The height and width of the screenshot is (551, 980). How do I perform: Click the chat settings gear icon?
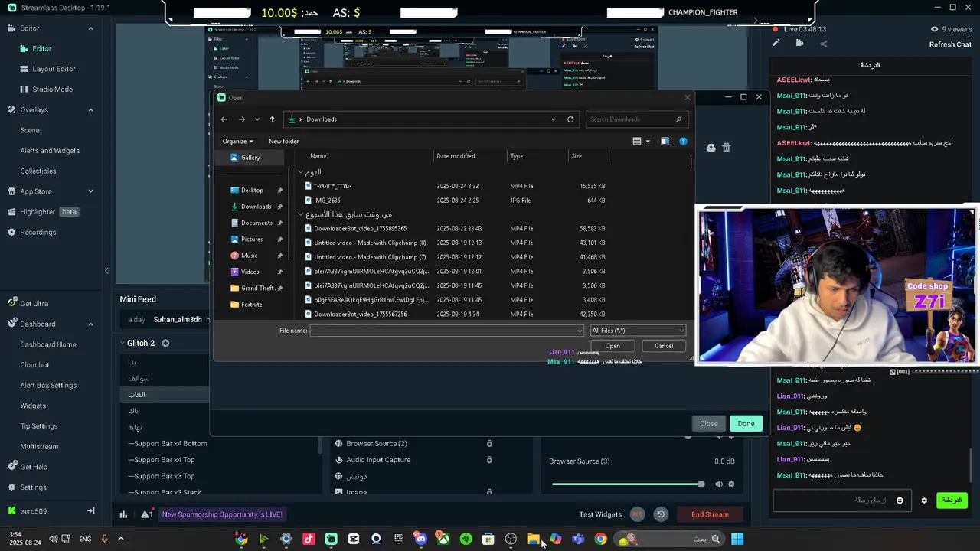click(924, 500)
